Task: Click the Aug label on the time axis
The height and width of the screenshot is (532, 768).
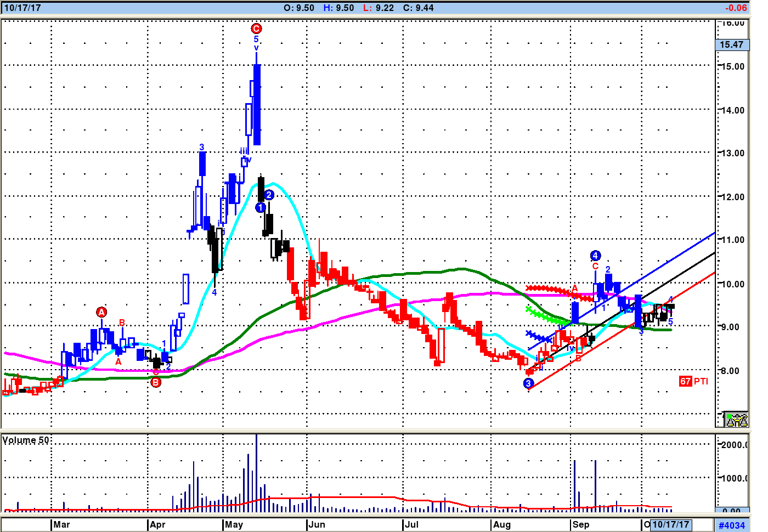Action: coord(501,525)
